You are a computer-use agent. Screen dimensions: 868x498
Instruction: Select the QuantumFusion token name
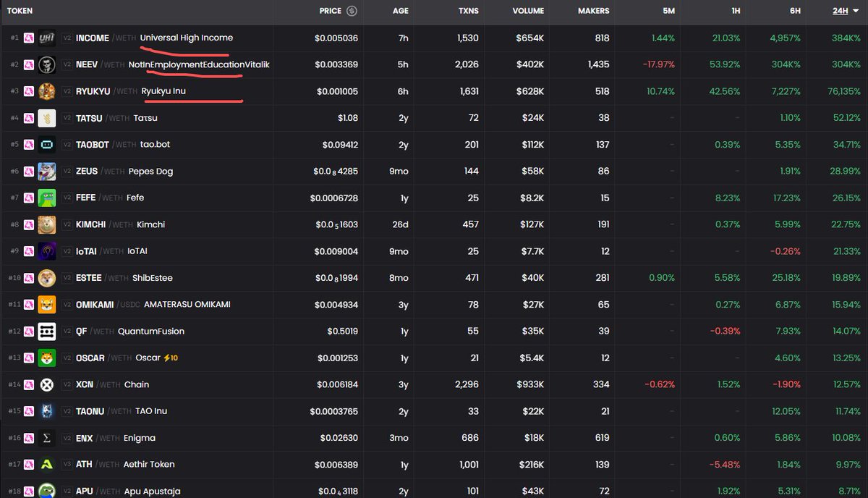[151, 332]
